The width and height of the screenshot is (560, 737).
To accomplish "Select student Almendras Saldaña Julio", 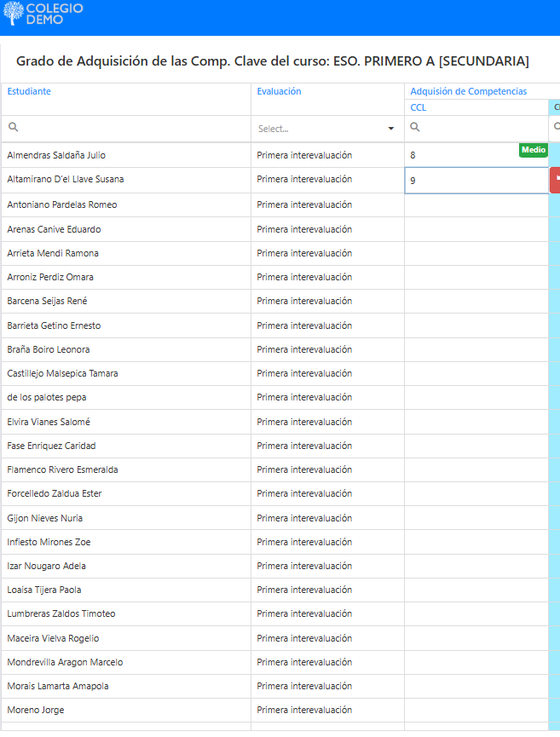I will pos(56,155).
